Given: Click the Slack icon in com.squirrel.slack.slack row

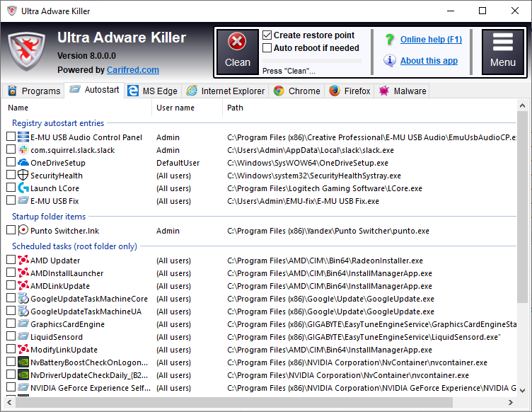Looking at the screenshot, I should point(23,149).
